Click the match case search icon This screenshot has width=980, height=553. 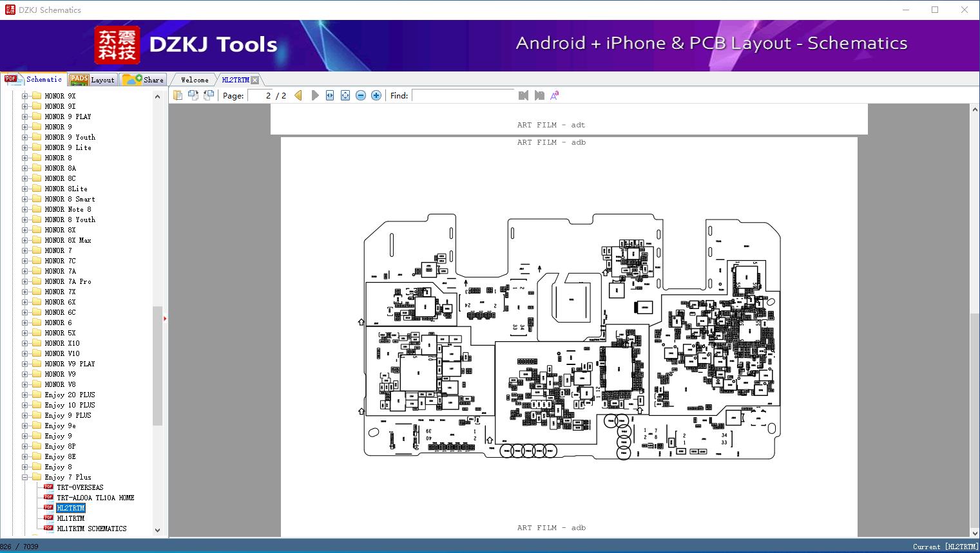[554, 95]
